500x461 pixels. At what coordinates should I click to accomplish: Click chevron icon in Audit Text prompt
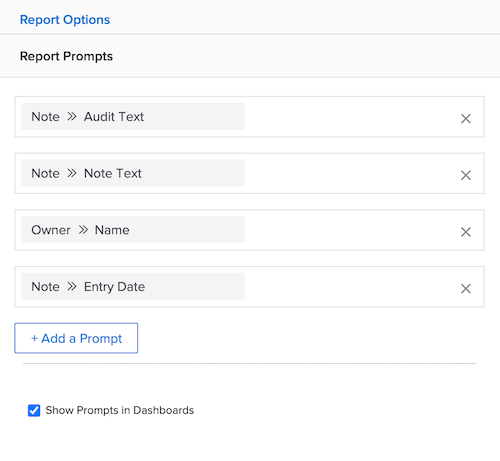pos(72,117)
